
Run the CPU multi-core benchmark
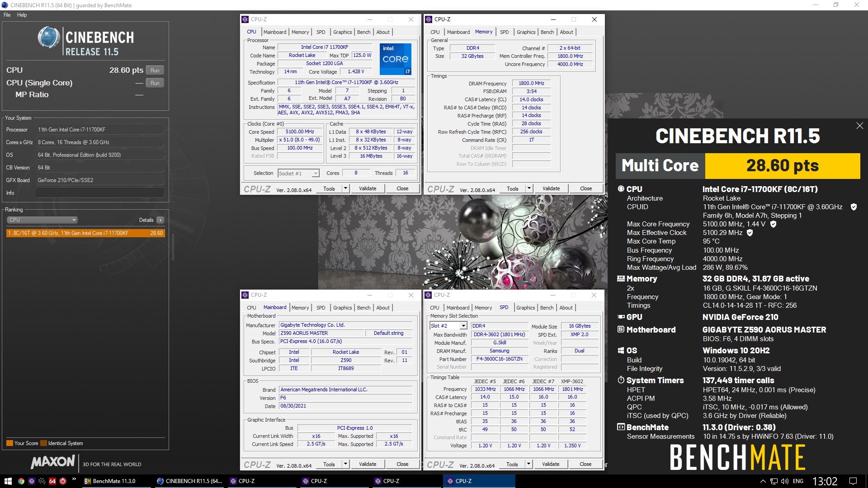[x=155, y=70]
